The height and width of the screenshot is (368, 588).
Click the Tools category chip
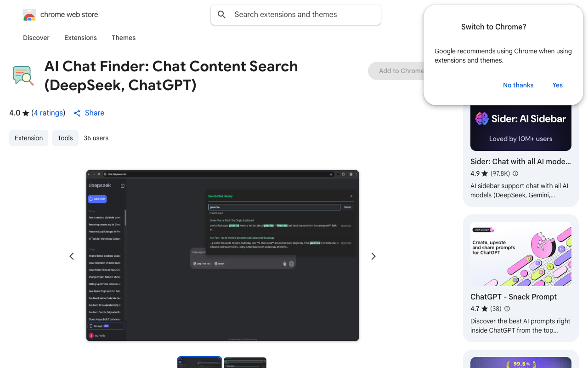pos(65,138)
